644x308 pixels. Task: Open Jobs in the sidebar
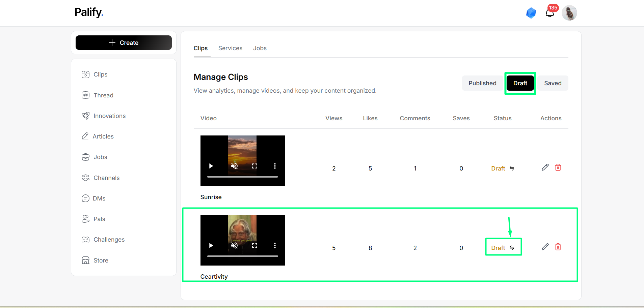pos(95,157)
